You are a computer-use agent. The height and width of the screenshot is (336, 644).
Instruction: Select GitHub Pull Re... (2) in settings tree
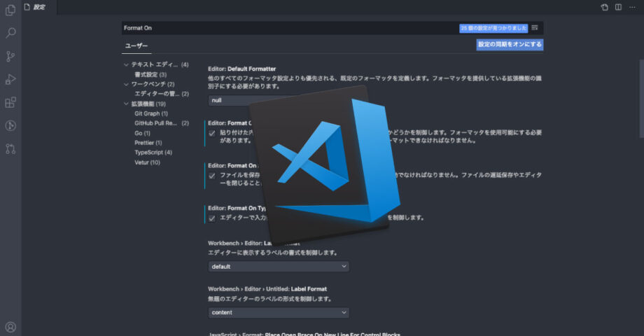point(162,123)
